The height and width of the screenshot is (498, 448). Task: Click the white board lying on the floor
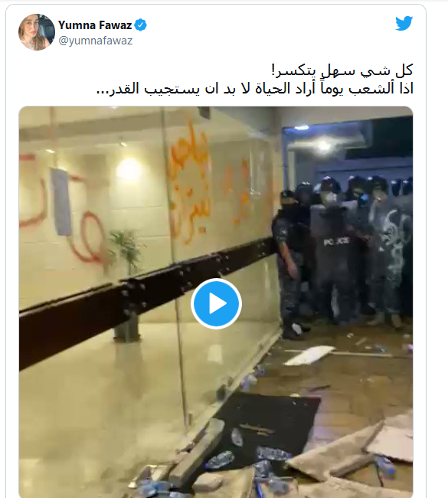(x=309, y=355)
